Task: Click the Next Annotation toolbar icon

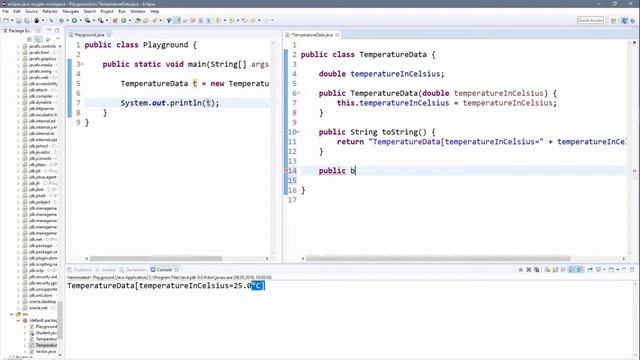Action: (219, 20)
